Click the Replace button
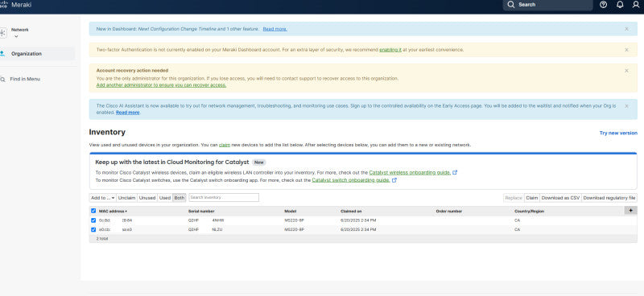 point(514,198)
